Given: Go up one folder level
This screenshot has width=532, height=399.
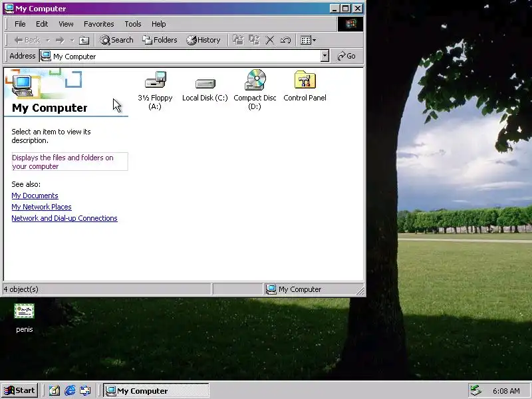Looking at the screenshot, I should click(x=84, y=40).
